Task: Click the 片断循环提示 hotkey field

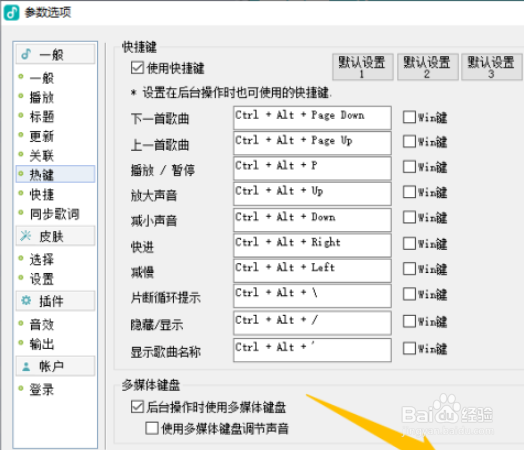Action: tap(312, 296)
